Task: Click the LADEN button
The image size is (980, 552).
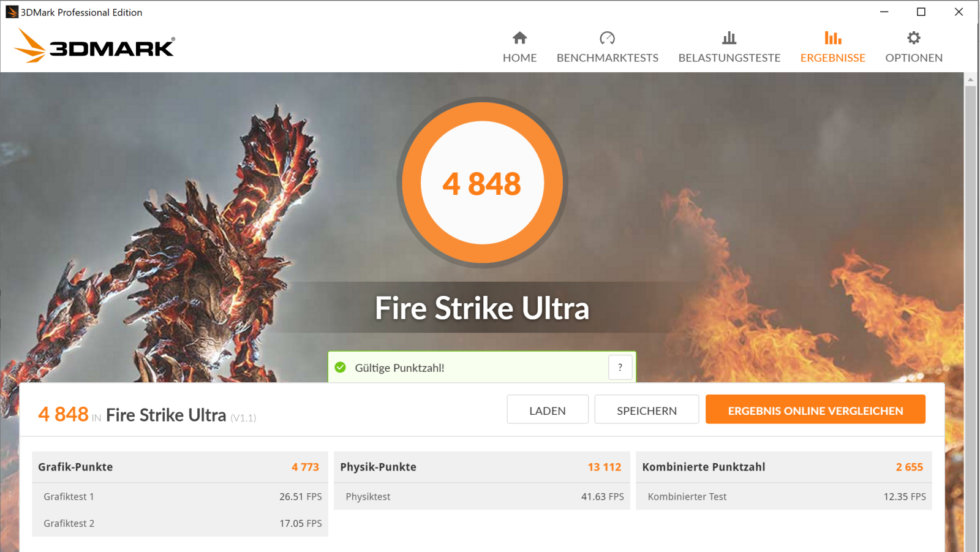Action: pyautogui.click(x=548, y=409)
